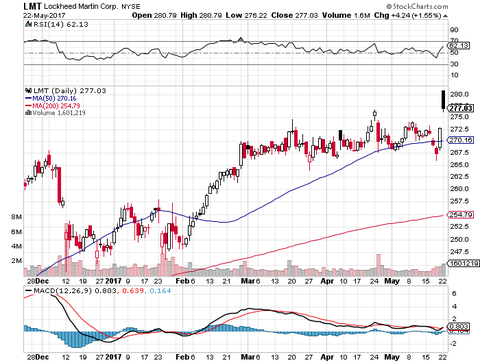Click the 'MACD(12,26,9) 0.803' legend label

tap(76, 291)
